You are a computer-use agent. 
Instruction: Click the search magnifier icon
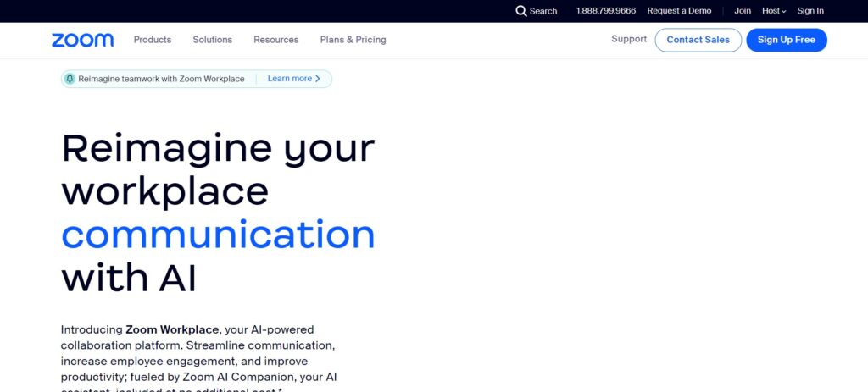521,11
